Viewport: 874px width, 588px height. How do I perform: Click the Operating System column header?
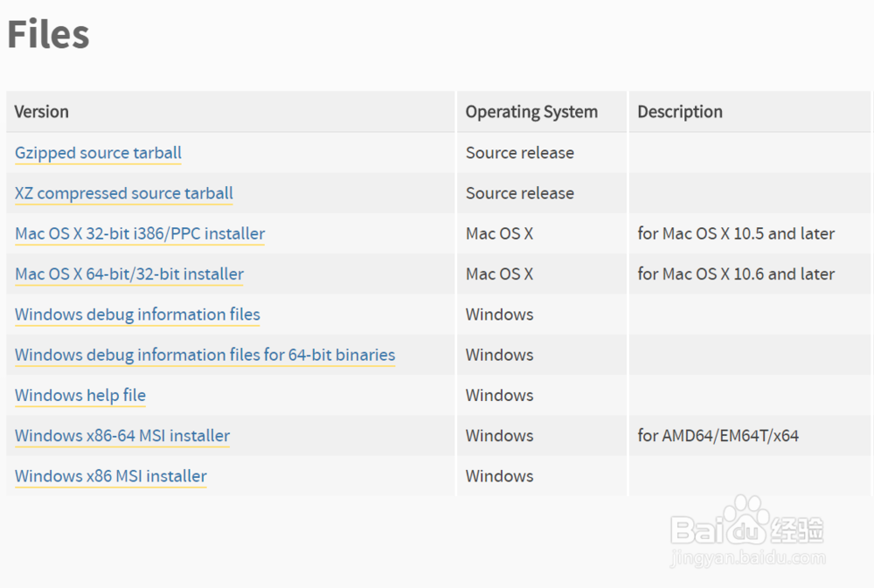point(531,112)
